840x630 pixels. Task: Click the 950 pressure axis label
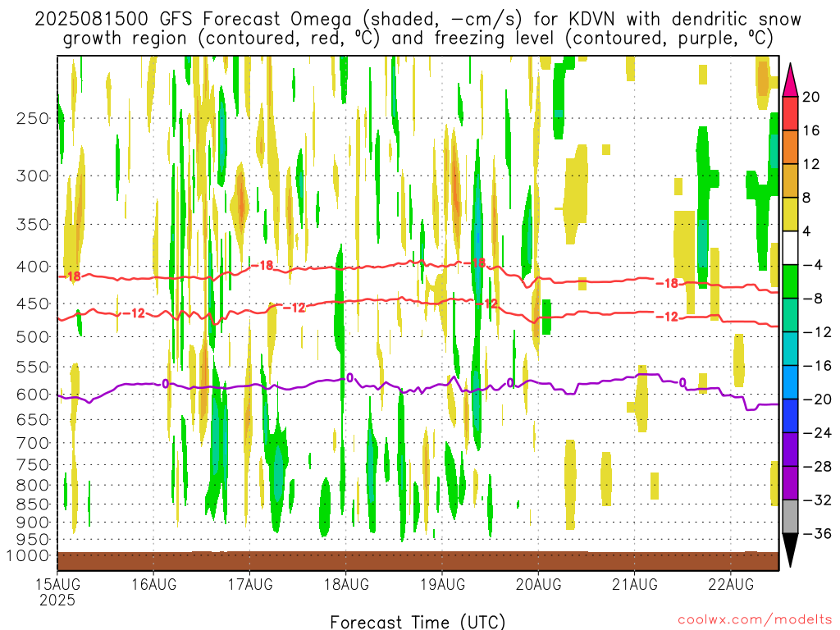(33, 540)
